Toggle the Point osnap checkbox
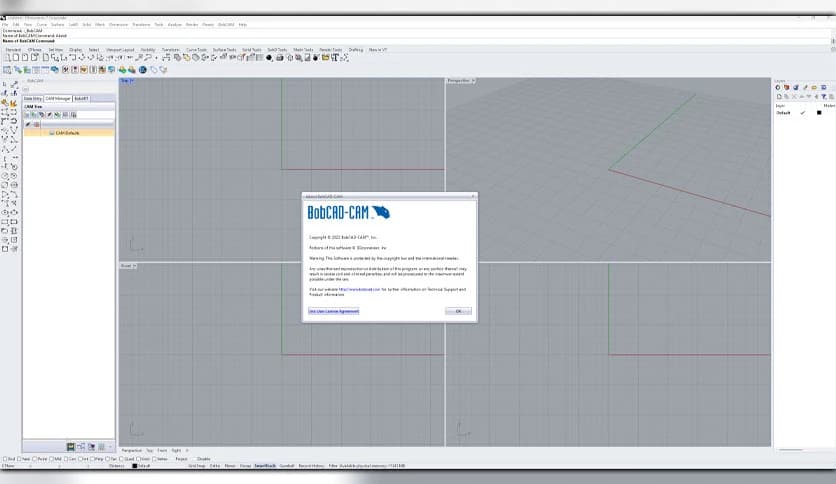 [35, 459]
